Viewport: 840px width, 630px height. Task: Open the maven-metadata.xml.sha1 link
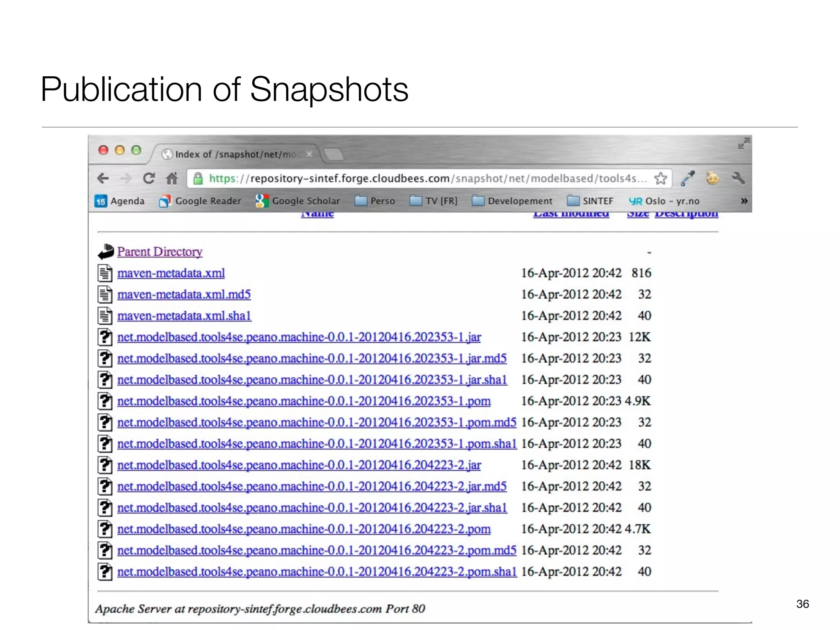tap(184, 316)
